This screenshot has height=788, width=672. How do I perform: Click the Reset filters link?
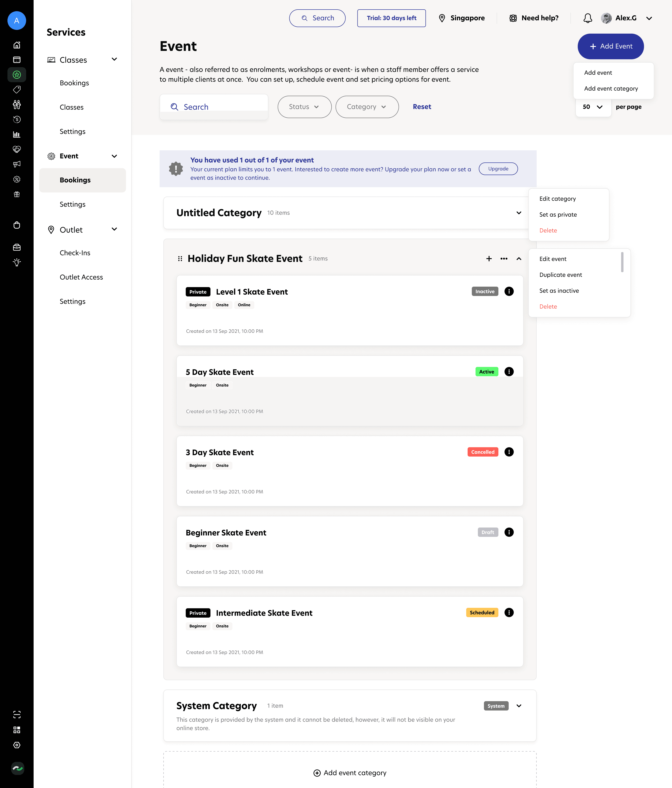(422, 107)
